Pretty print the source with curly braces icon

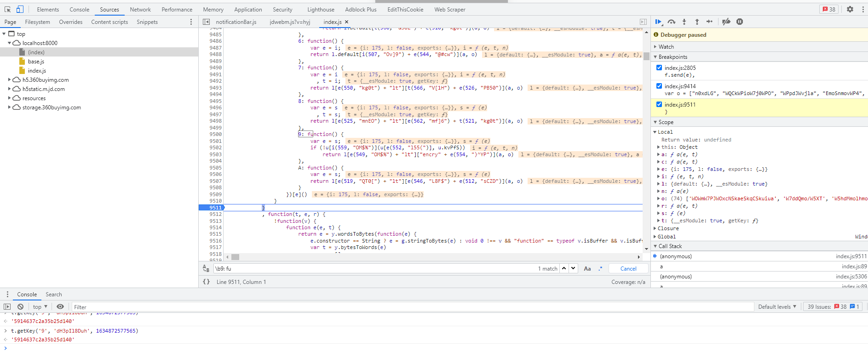pyautogui.click(x=207, y=282)
